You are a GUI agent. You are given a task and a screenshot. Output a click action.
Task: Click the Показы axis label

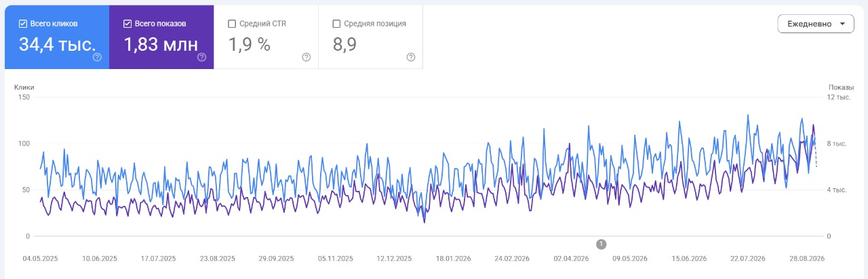click(x=842, y=87)
